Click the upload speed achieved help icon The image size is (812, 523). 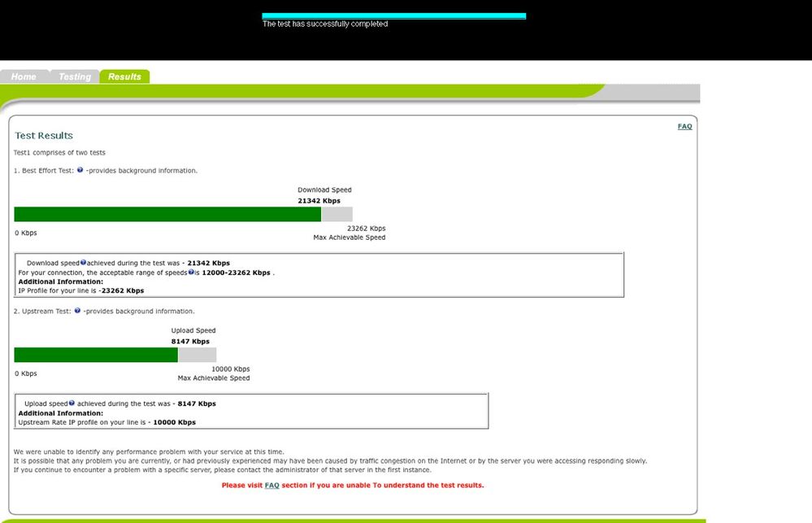point(72,403)
